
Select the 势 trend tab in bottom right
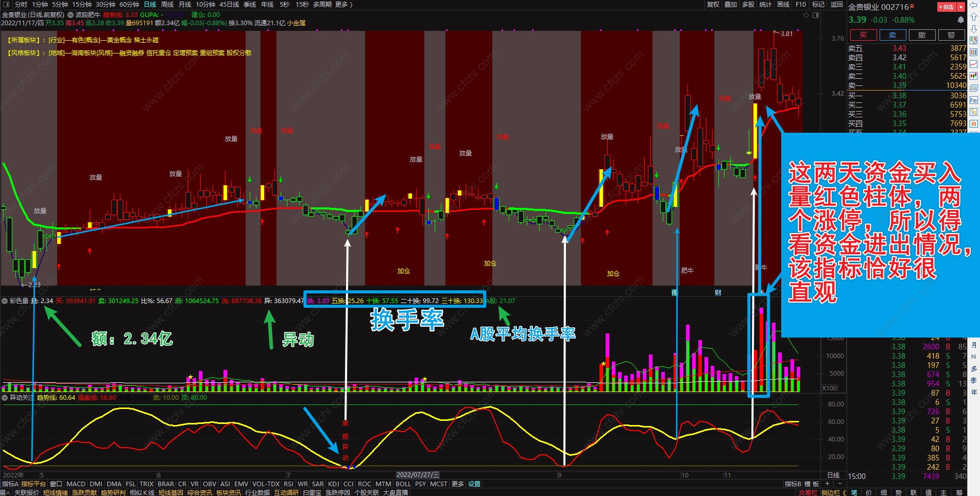pyautogui.click(x=899, y=492)
